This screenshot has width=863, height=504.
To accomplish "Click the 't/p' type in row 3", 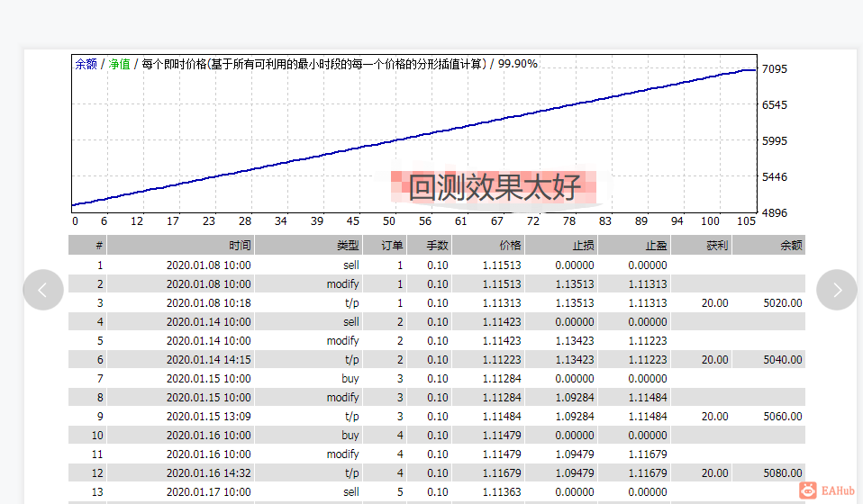I will pyautogui.click(x=351, y=302).
